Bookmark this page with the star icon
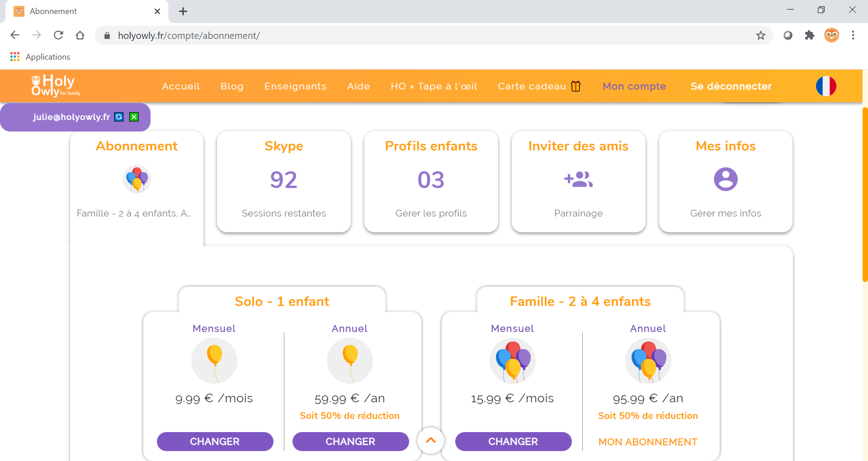The width and height of the screenshot is (868, 461). pyautogui.click(x=761, y=35)
